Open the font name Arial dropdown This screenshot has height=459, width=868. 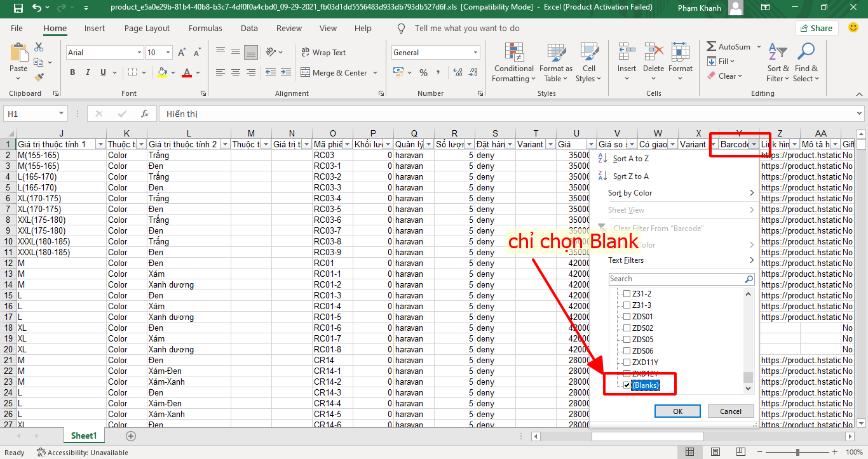click(139, 53)
